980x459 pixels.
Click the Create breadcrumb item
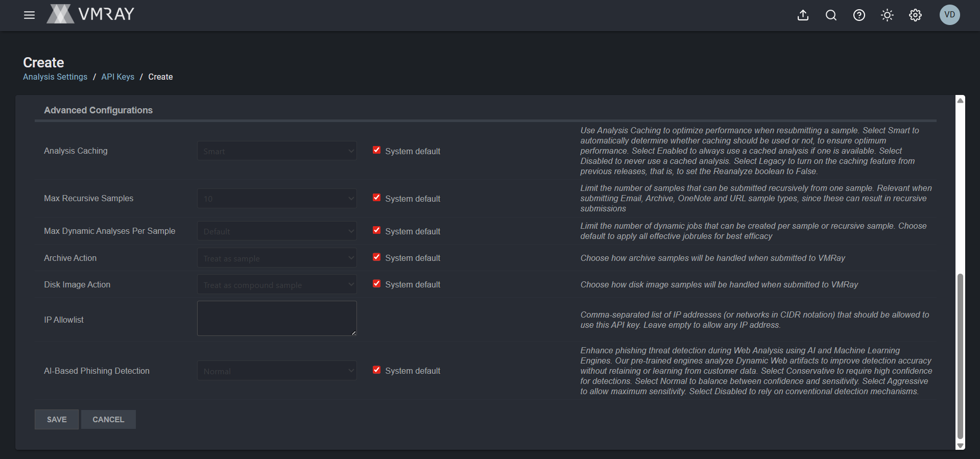(160, 77)
